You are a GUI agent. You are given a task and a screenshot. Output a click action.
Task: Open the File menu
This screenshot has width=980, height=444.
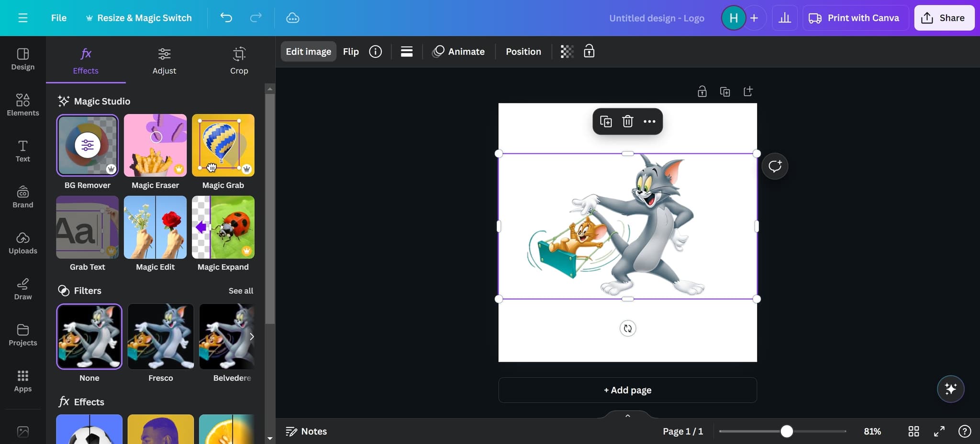pyautogui.click(x=59, y=18)
